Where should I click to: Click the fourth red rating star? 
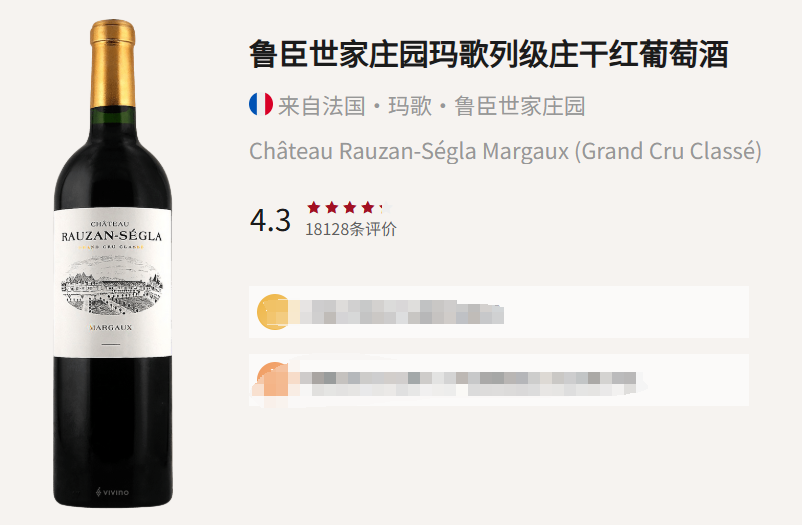pos(368,207)
